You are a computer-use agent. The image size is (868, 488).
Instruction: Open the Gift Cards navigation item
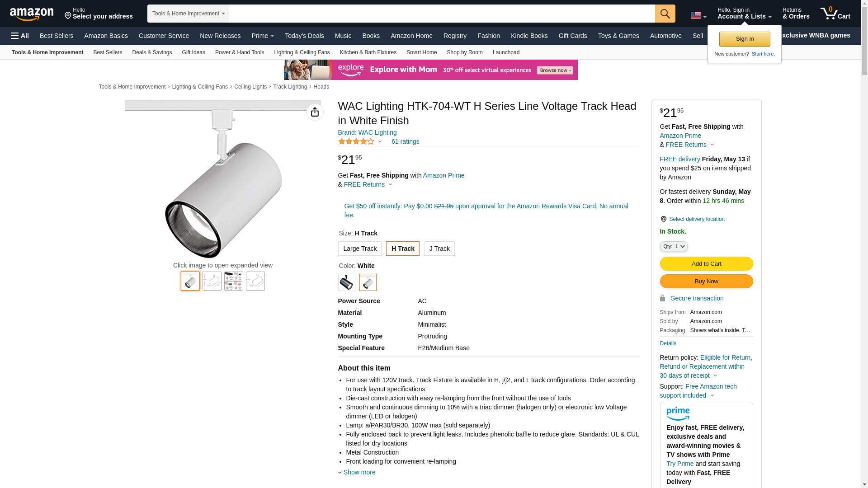[x=572, y=36]
